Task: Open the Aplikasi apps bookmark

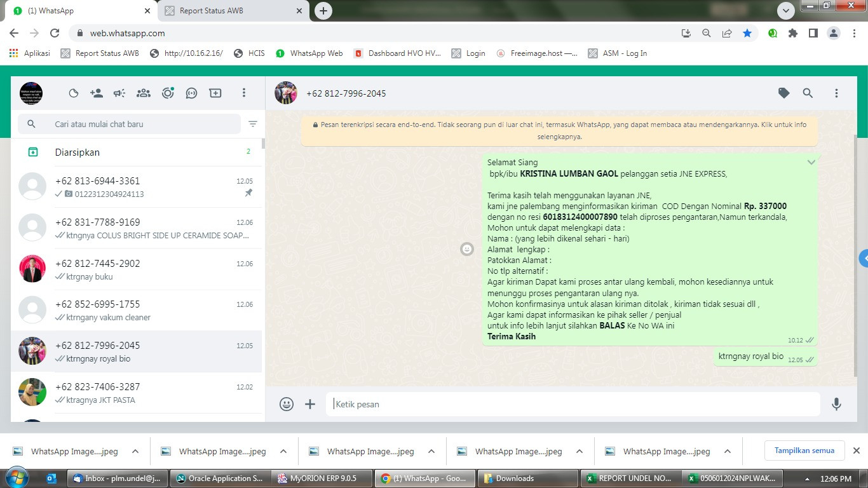Action: click(30, 53)
